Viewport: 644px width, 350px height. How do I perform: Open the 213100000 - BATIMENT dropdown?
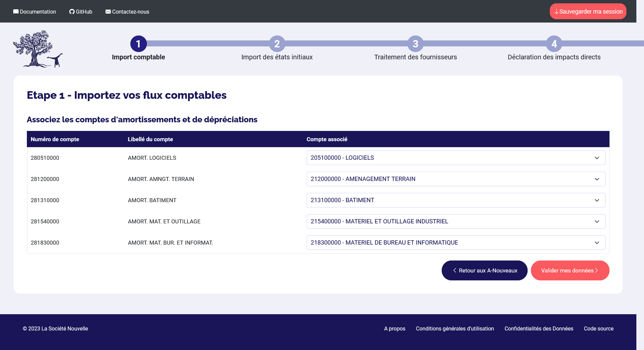[x=456, y=200]
